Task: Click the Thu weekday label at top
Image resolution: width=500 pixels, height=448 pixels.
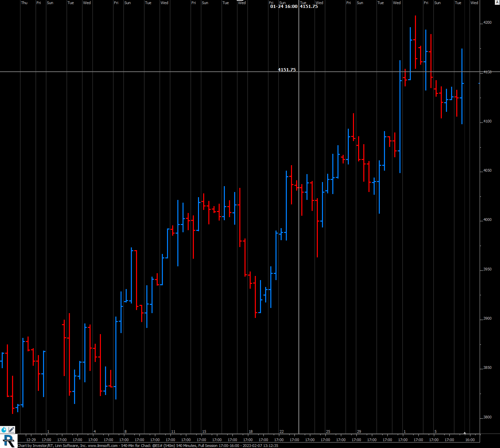Action: click(24, 3)
